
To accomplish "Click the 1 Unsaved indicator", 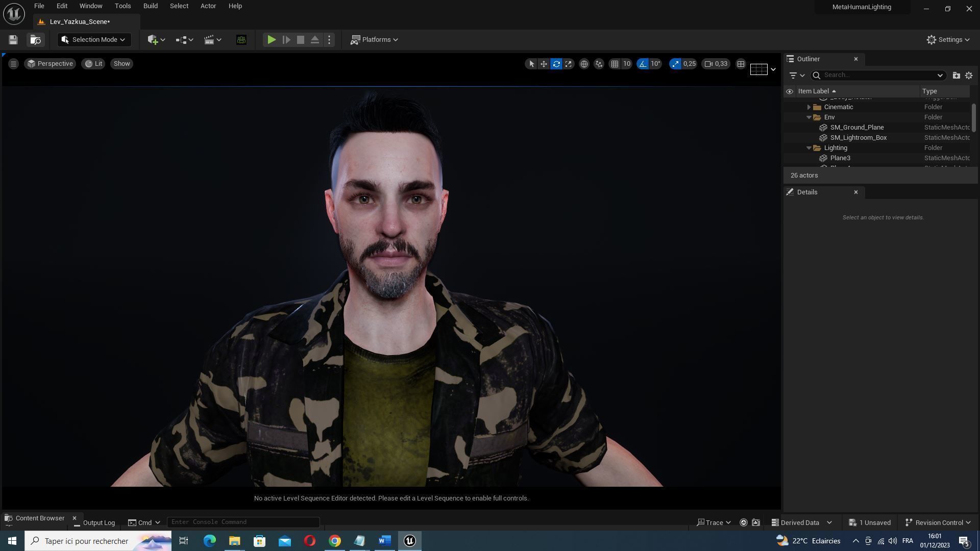I will (870, 523).
